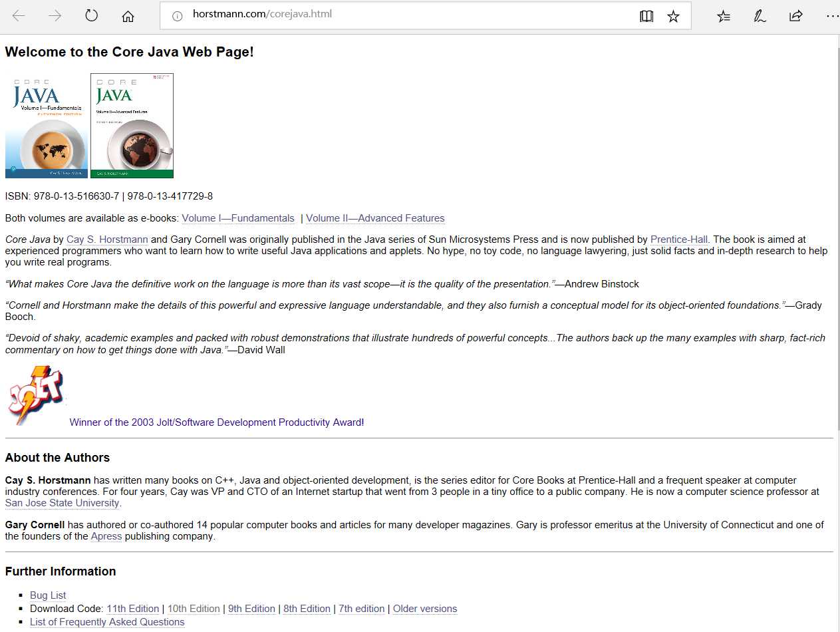Download code for 10th Edition
Viewport: 840px width, 632px height.
[194, 609]
